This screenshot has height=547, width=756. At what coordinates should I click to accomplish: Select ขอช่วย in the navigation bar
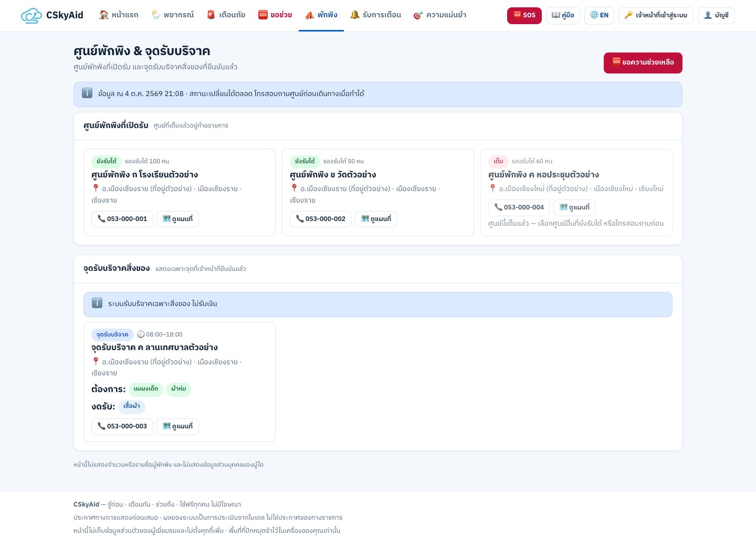coord(275,15)
